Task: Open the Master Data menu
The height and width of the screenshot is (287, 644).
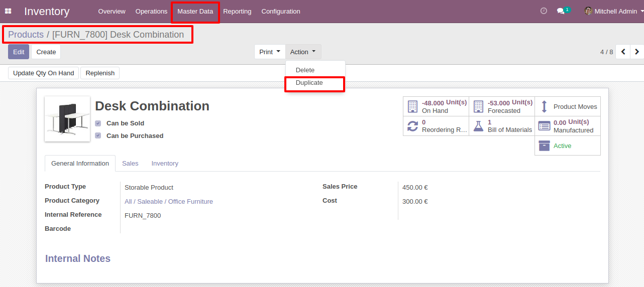Action: [195, 11]
